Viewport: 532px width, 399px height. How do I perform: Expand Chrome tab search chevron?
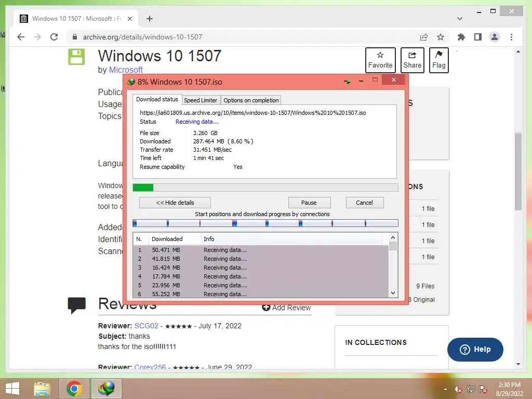click(460, 19)
